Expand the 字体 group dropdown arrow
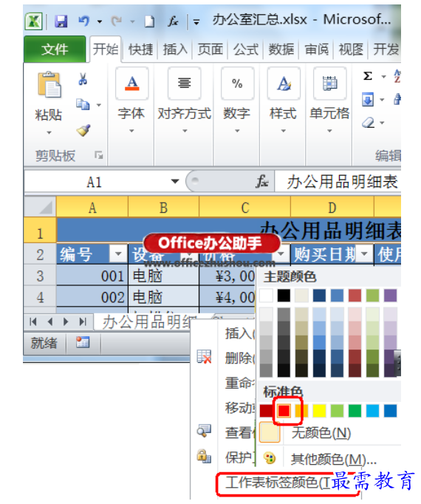Screen dimensions: 421x504 point(131,131)
